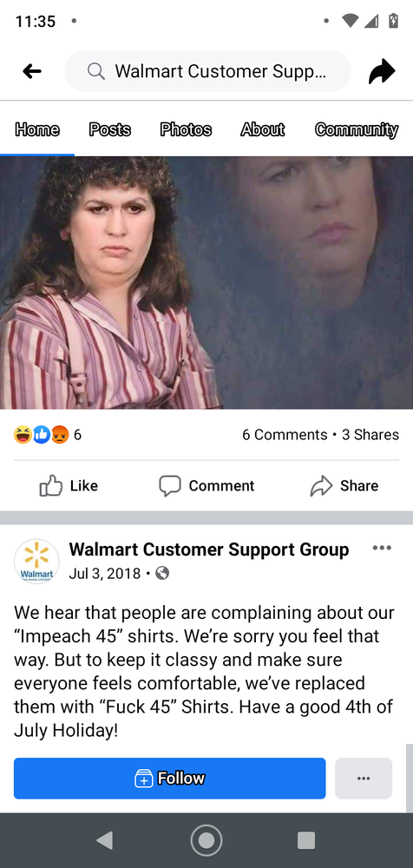Open the Photos tab
Image resolution: width=413 pixels, height=868 pixels.
point(186,129)
